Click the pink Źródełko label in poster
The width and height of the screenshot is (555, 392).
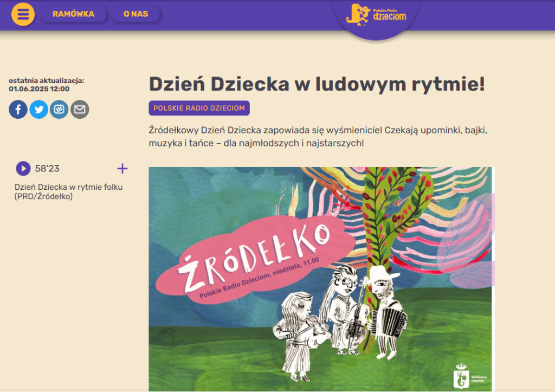tap(256, 260)
